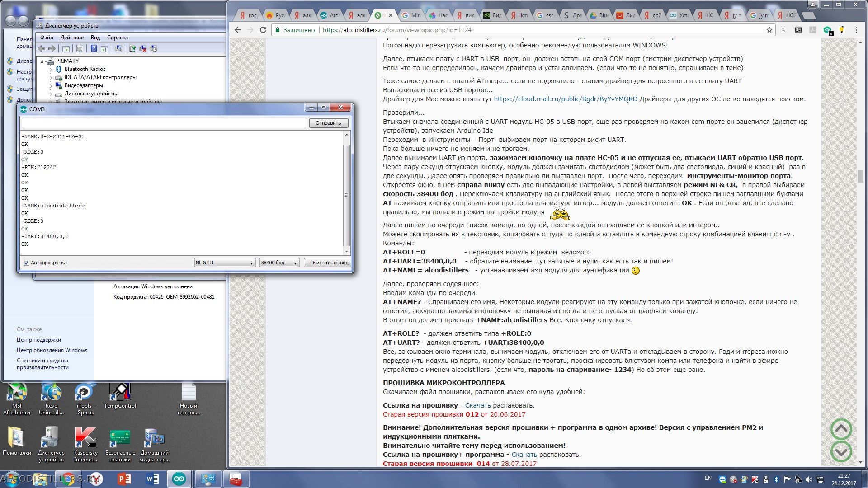The height and width of the screenshot is (488, 868).
Task: Open TempControl desktop shortcut
Action: tap(120, 397)
